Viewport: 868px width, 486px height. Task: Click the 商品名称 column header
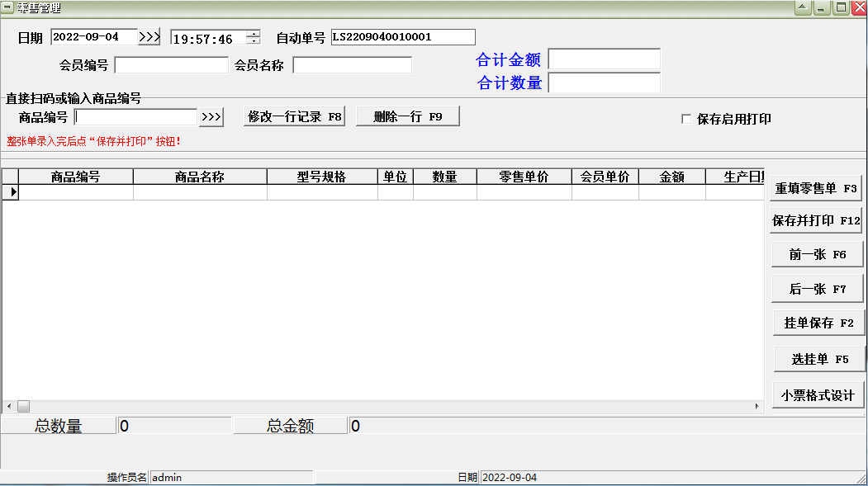pos(200,176)
